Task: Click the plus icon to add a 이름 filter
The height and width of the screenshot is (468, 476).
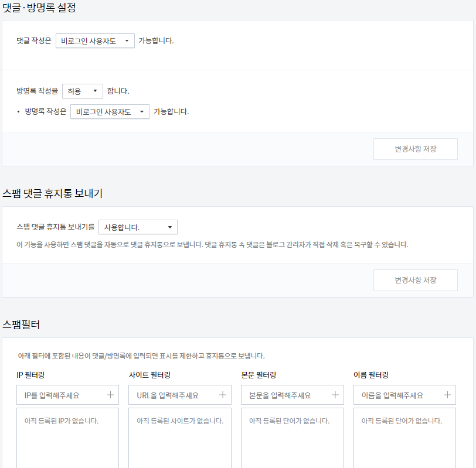Action: [447, 395]
